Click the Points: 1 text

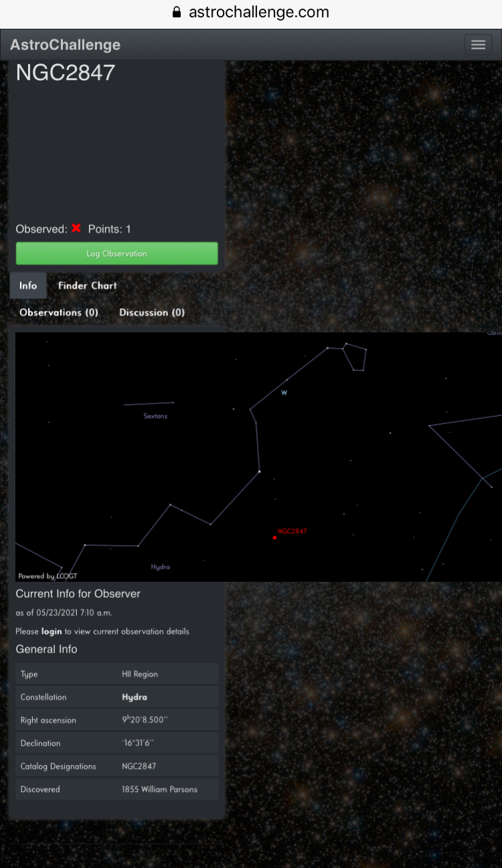(110, 229)
